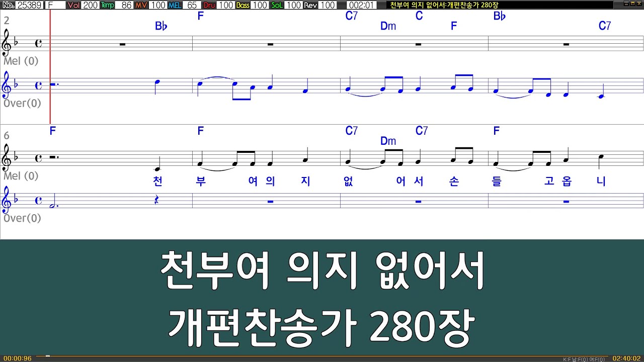Click the lyric syllable 니
This screenshot has width=644, height=362.
(x=601, y=182)
